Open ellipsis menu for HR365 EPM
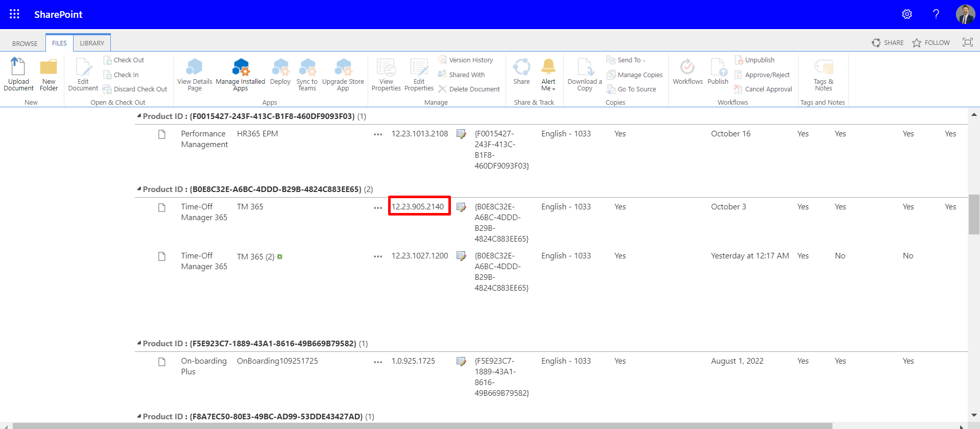 click(378, 134)
